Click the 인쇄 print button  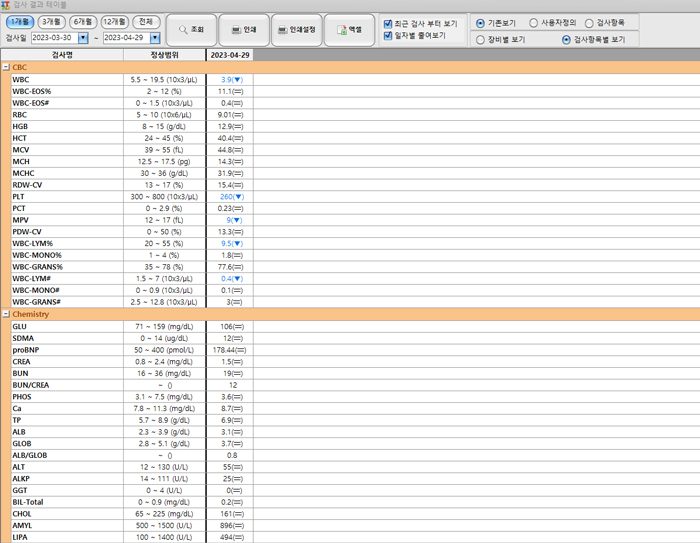click(244, 29)
